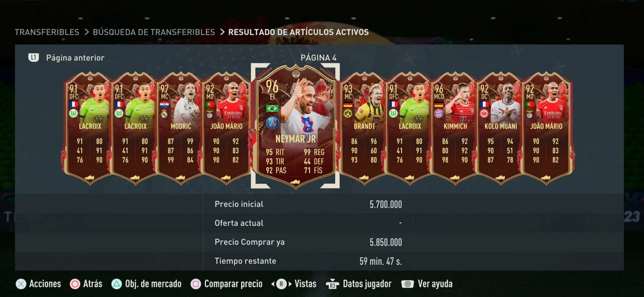Click the triangle Obj. de mercado icon
This screenshot has width=644, height=297.
pyautogui.click(x=117, y=284)
